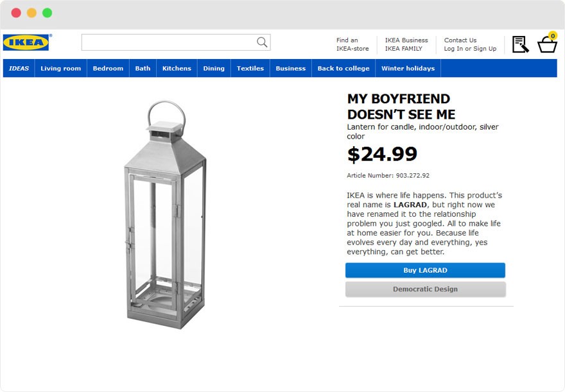Click the IKEA logo
Image resolution: width=565 pixels, height=392 pixels.
coord(26,42)
